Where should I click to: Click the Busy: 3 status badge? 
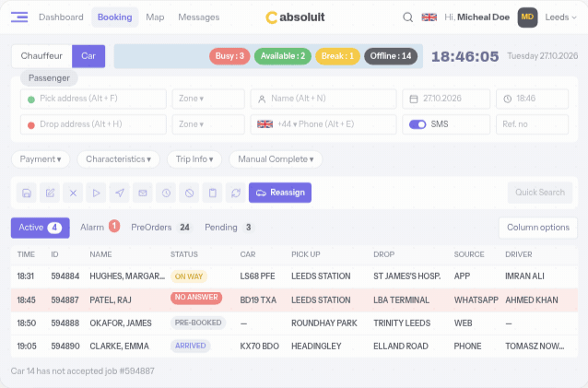point(229,56)
